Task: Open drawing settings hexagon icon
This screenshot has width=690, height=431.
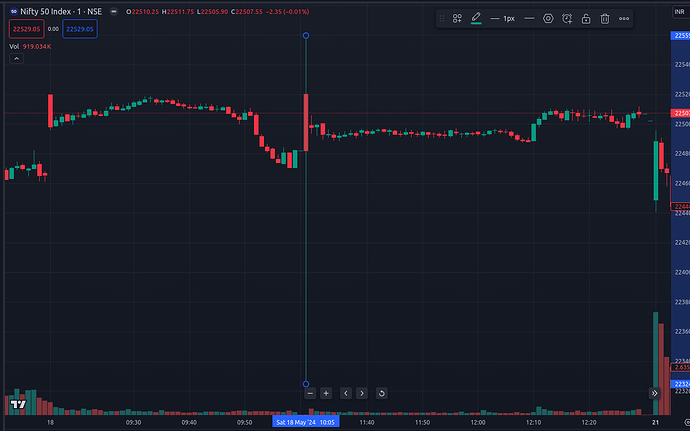Action: point(548,18)
